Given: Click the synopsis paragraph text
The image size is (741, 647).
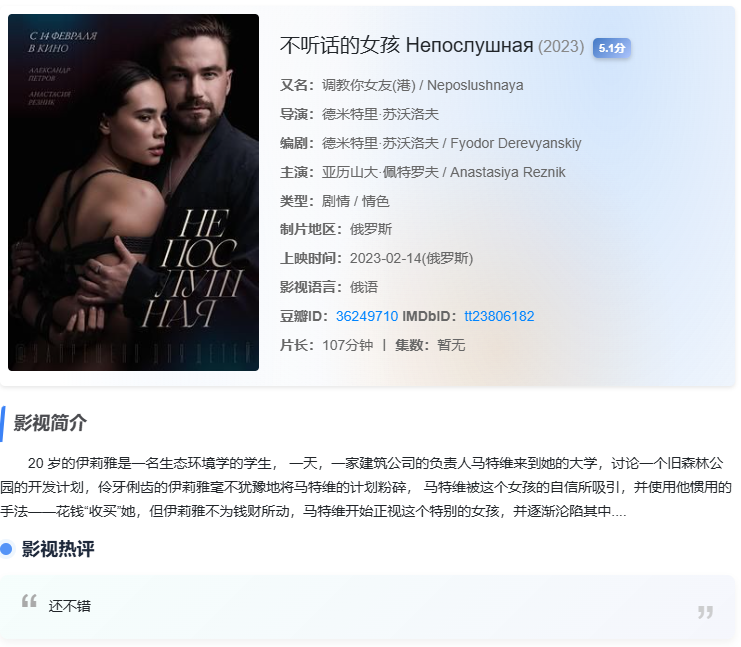Looking at the screenshot, I should pyautogui.click(x=366, y=487).
